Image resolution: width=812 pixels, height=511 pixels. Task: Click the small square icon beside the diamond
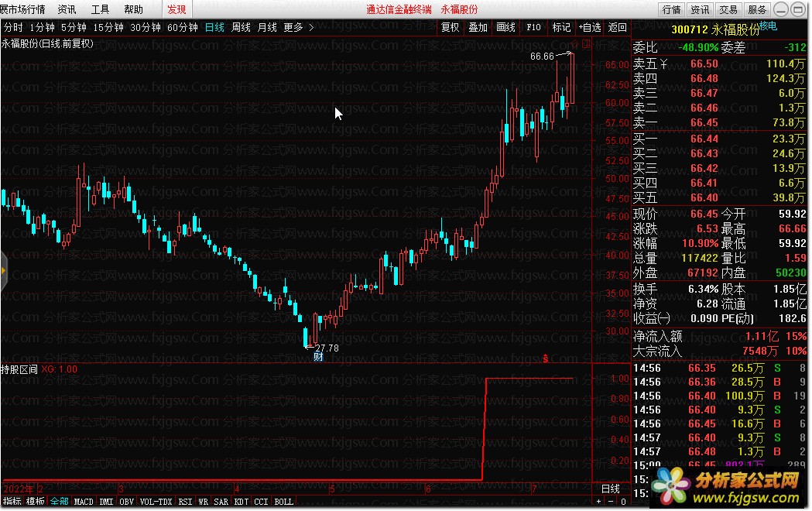(586, 44)
